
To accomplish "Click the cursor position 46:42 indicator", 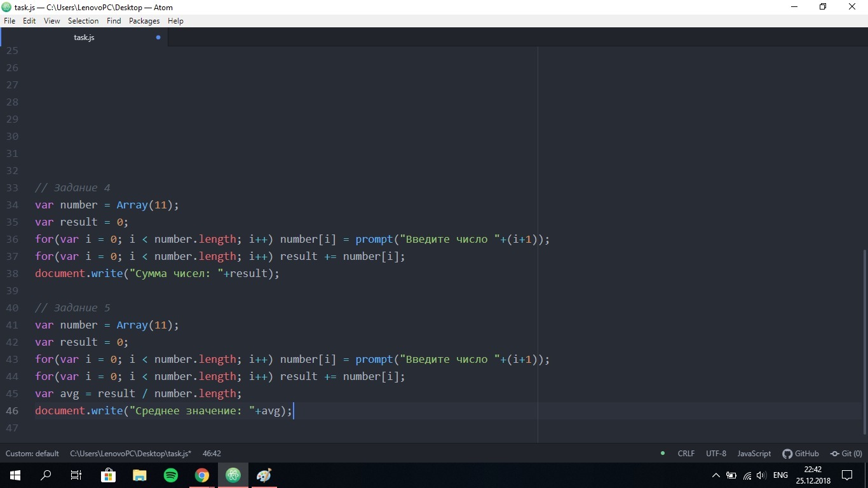I will [212, 454].
